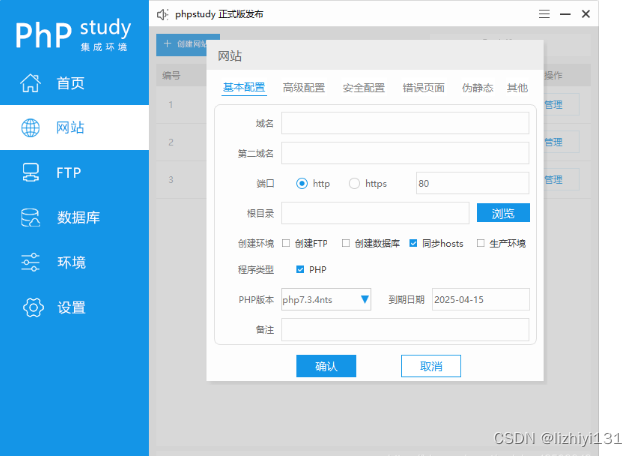Switch to the 伪静态 tab
The width and height of the screenshot is (637, 456).
click(477, 87)
